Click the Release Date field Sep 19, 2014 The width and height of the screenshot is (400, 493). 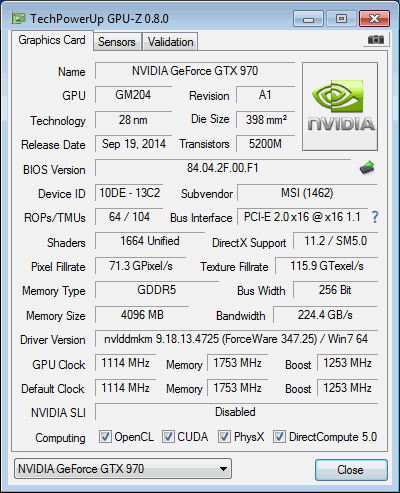(x=133, y=144)
